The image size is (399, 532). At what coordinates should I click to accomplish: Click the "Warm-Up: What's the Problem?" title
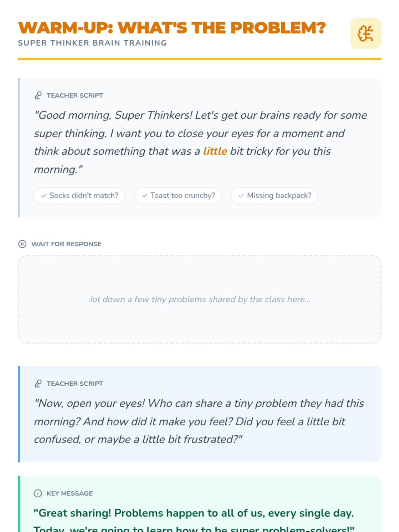[x=172, y=28]
